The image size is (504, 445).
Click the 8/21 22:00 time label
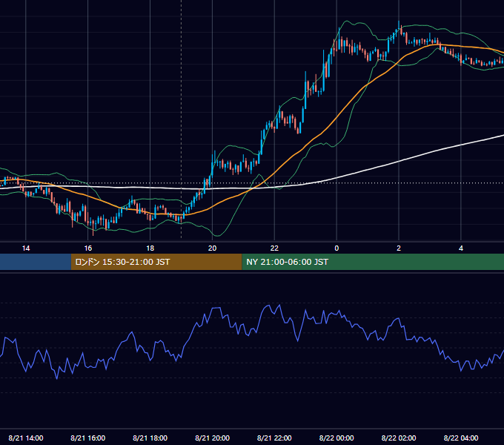tap(274, 438)
